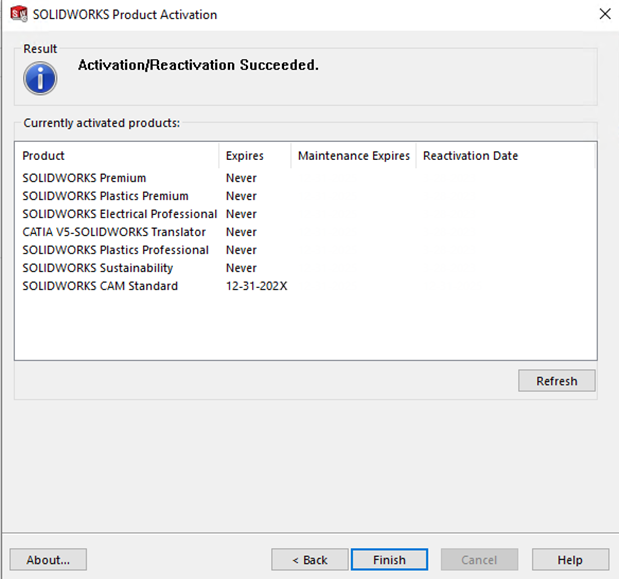The width and height of the screenshot is (619, 579).
Task: Sort by the Product column header
Action: 117,156
